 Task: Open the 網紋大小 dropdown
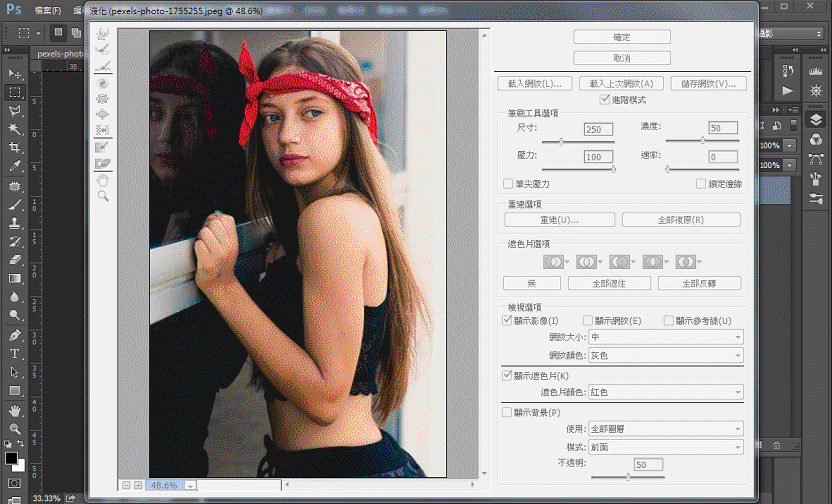pyautogui.click(x=666, y=337)
